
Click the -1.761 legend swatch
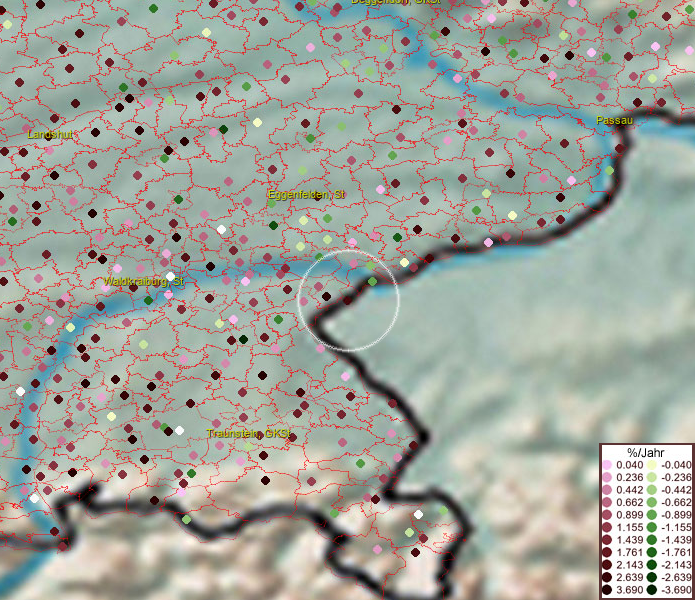coord(652,552)
